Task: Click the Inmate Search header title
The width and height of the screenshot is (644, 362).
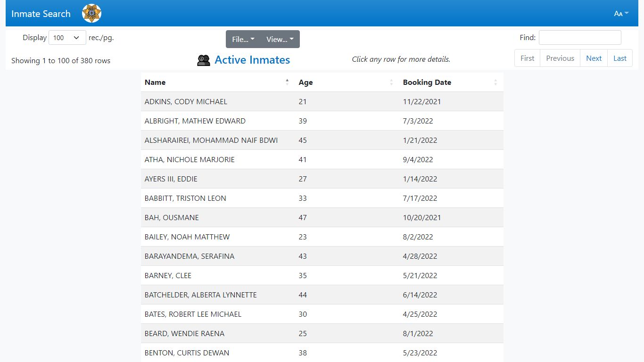Action: 41,14
